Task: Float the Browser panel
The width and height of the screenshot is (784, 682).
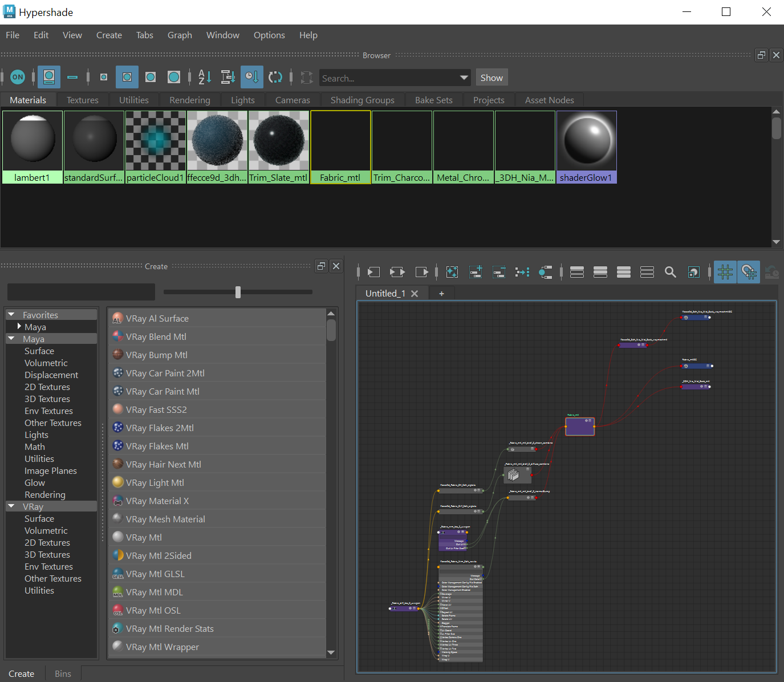Action: (761, 55)
